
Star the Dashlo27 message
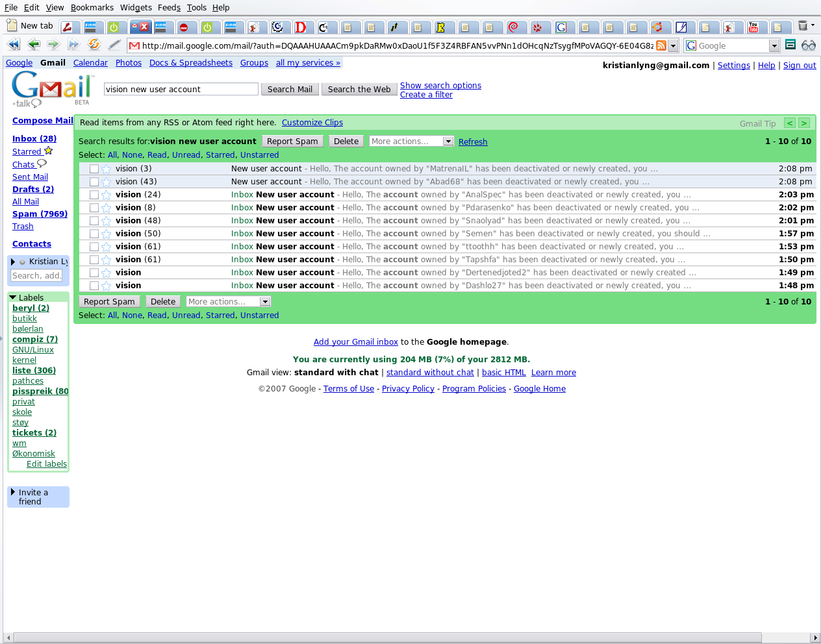(106, 286)
